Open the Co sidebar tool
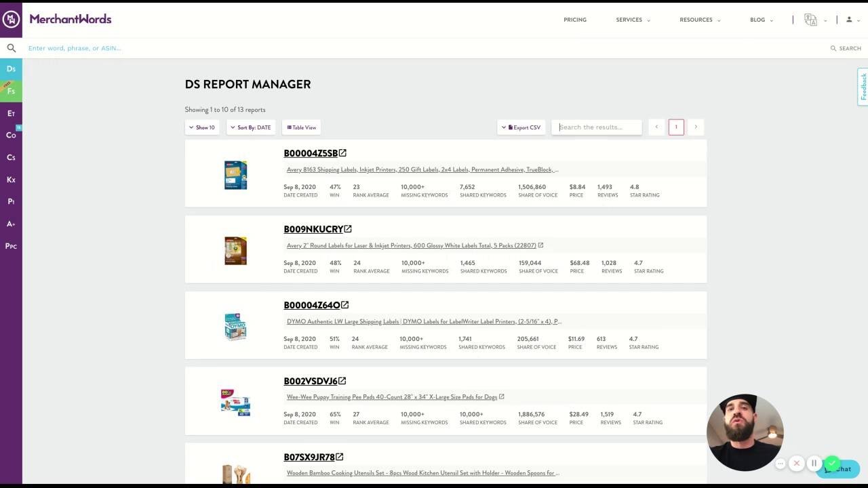This screenshot has width=868, height=488. 11,135
